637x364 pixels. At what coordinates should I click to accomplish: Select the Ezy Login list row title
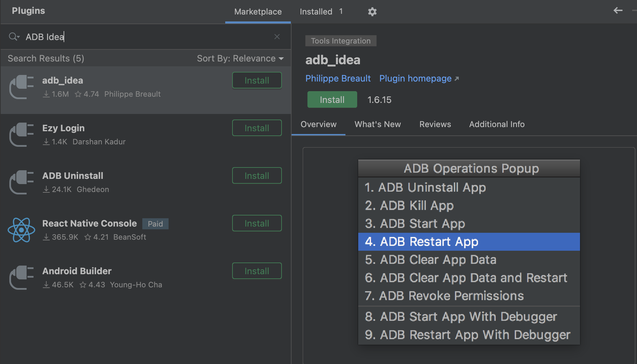[x=63, y=128]
